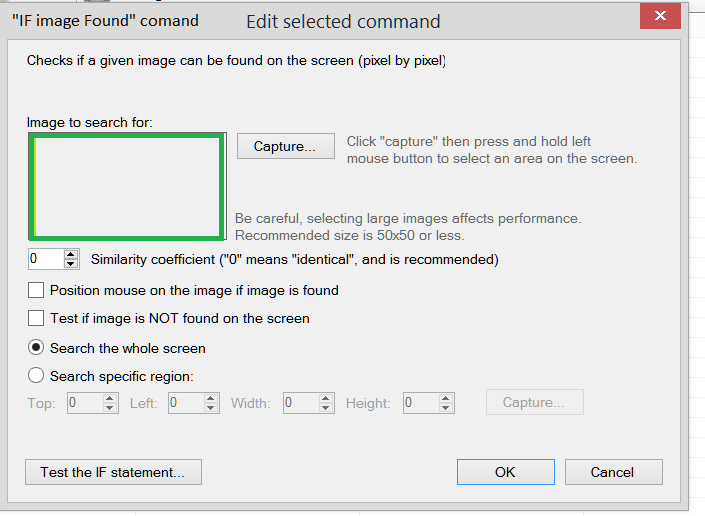Increase the Top value with up arrow
The width and height of the screenshot is (705, 516).
pyautogui.click(x=110, y=398)
